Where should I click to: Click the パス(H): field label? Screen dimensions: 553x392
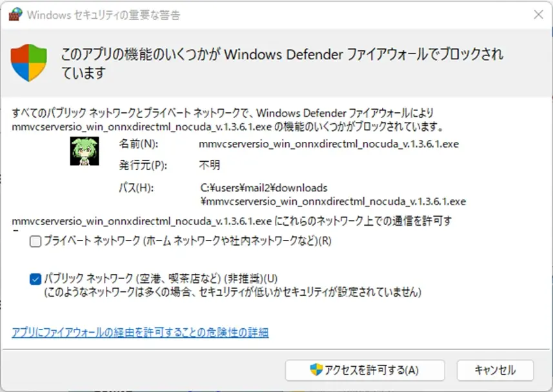(x=136, y=188)
